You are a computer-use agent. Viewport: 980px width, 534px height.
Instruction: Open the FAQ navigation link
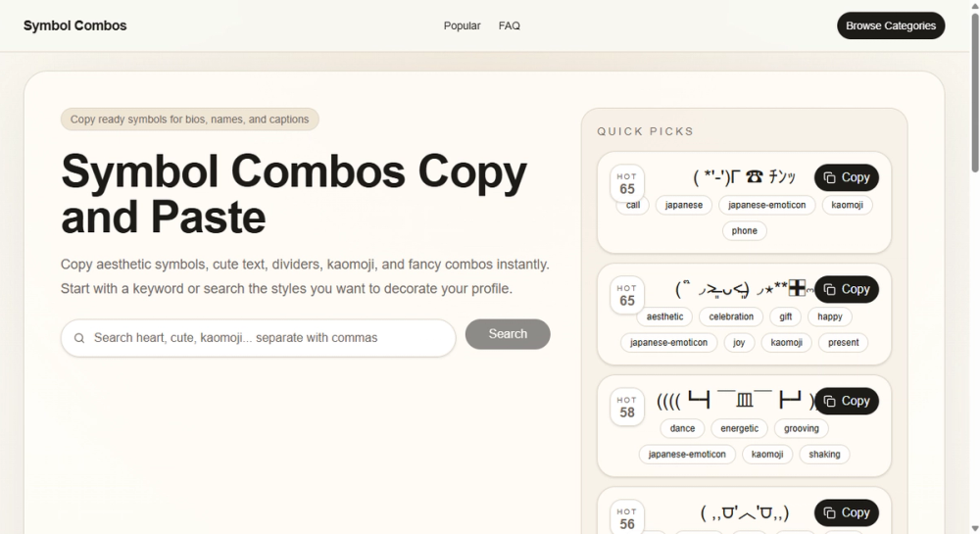[x=510, y=25]
